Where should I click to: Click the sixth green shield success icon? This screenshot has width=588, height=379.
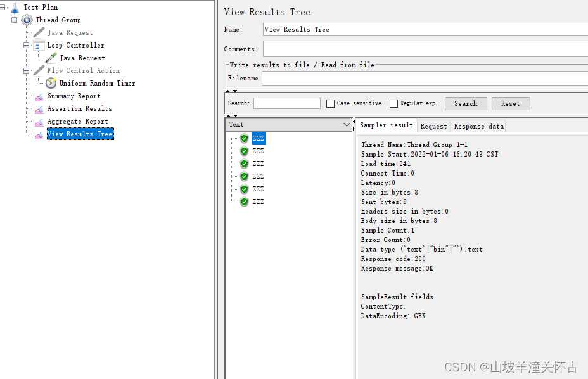click(x=244, y=202)
